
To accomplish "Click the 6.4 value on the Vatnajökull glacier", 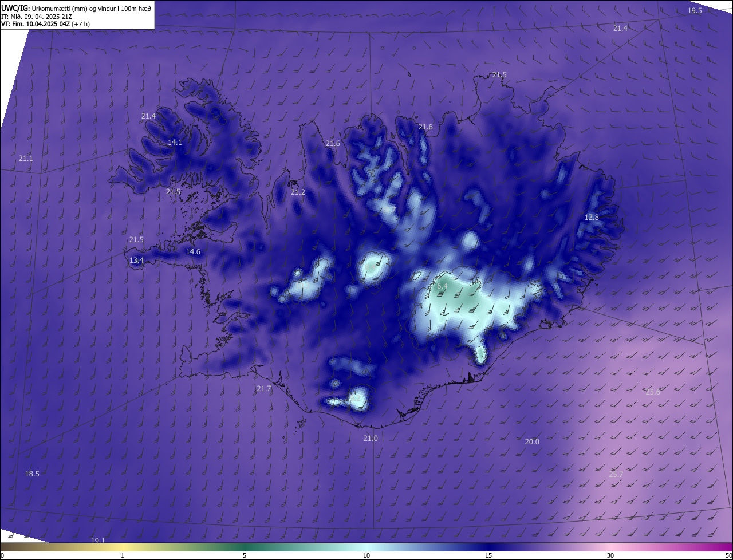I will 442,286.
